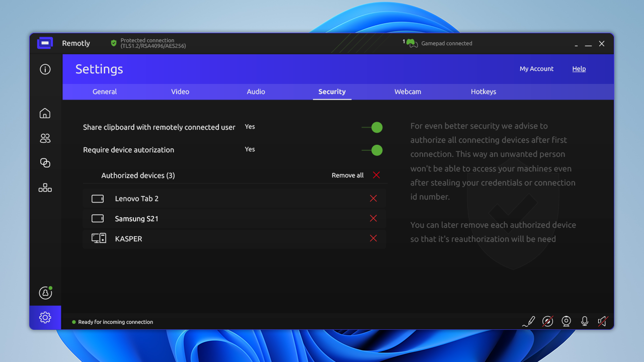Viewport: 644px width, 362px height.
Task: Remove Lenovo Tab 2 from authorized devices
Action: [373, 199]
